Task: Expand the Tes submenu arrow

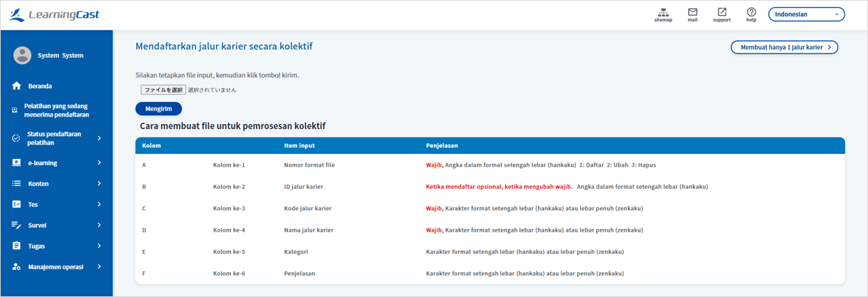Action: (99, 205)
